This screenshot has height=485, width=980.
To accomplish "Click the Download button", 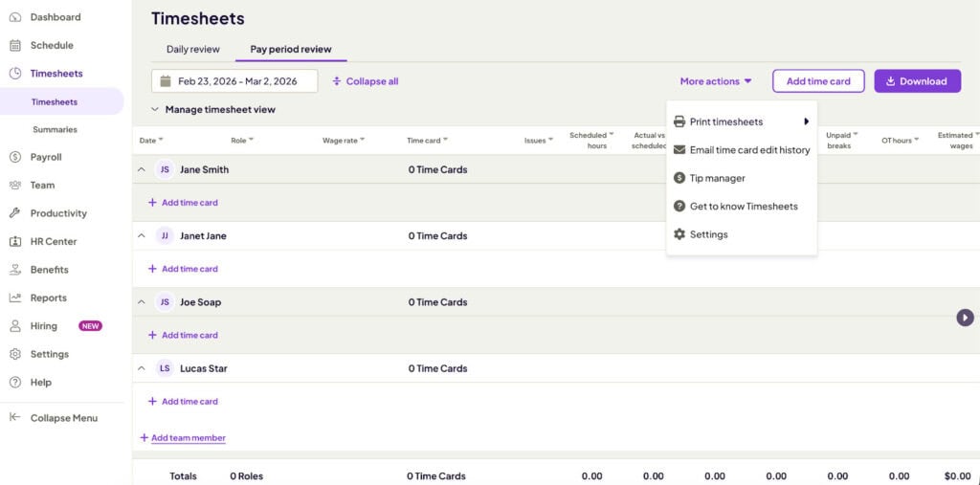I will pyautogui.click(x=918, y=81).
